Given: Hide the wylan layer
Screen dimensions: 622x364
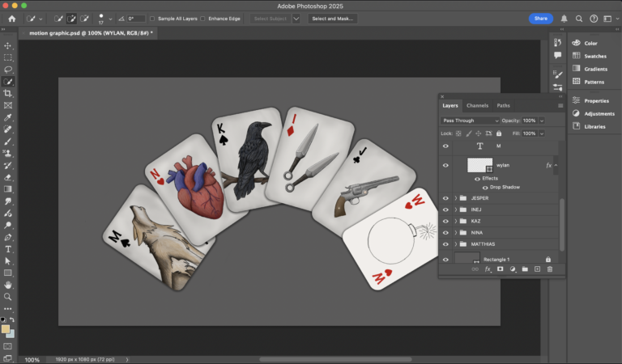Looking at the screenshot, I should [445, 165].
